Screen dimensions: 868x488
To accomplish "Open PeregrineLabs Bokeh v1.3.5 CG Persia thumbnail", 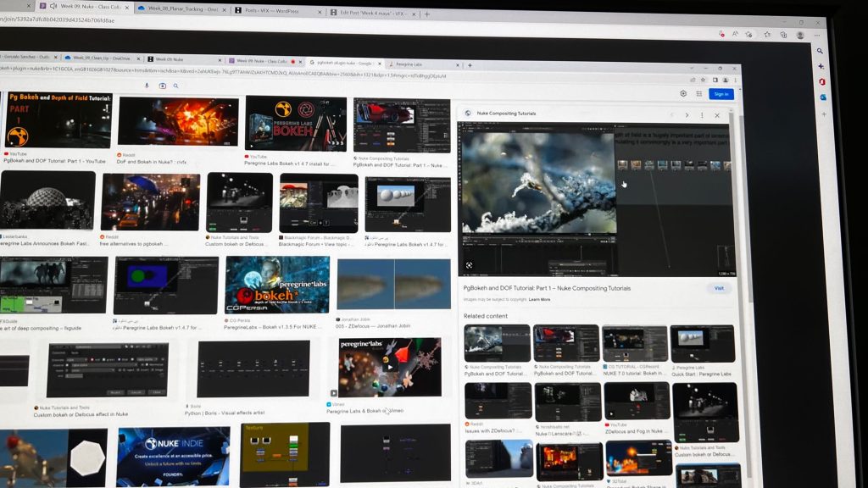I will (x=277, y=285).
